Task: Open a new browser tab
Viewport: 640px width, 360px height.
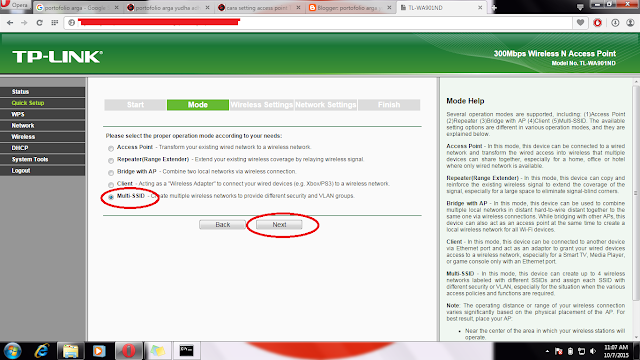Action: click(494, 7)
